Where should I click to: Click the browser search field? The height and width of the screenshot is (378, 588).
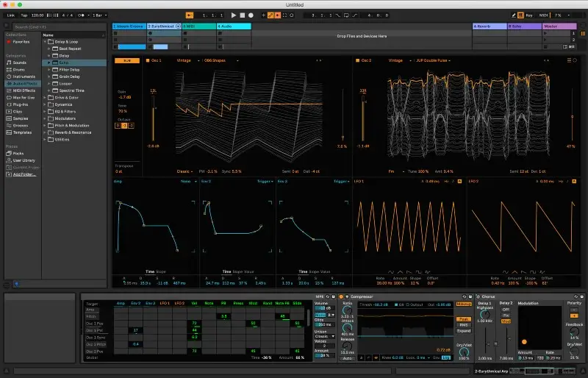click(59, 27)
